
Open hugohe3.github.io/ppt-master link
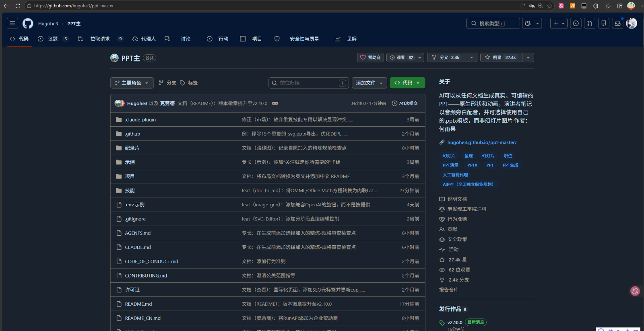[482, 142]
